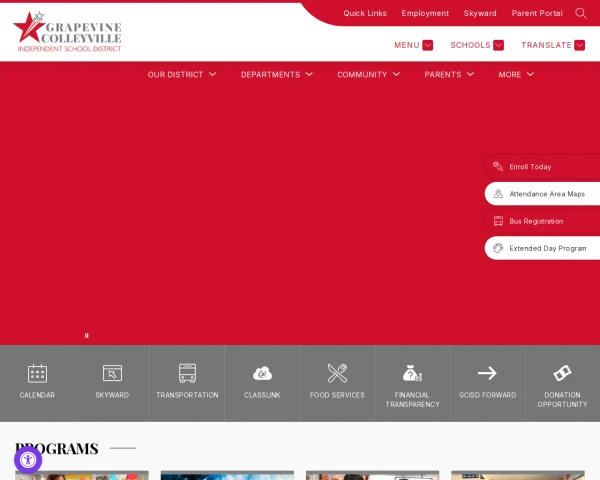Open the Skyward link in top bar
The width and height of the screenshot is (600, 480).
click(x=480, y=13)
